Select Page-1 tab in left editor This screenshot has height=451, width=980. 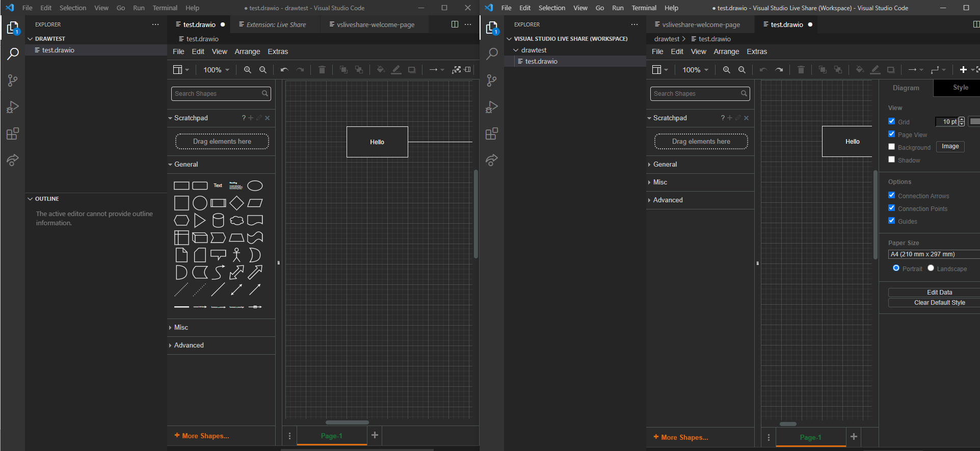click(332, 436)
